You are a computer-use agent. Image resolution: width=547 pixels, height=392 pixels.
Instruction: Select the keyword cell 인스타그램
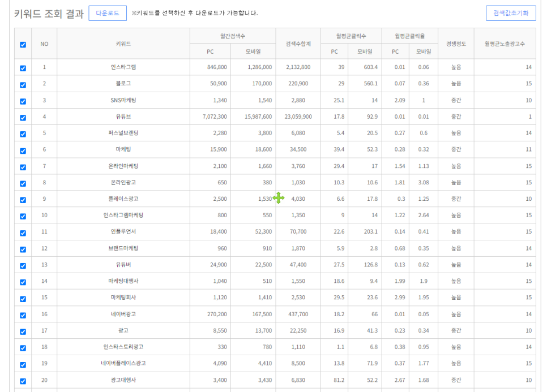click(x=123, y=67)
